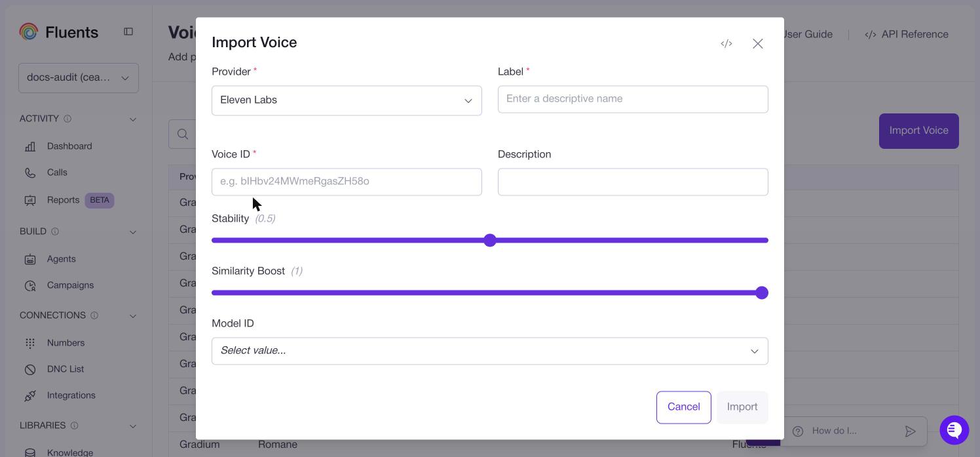Screen dimensions: 980x457
Task: Click the Reports icon
Action: coord(30,200)
